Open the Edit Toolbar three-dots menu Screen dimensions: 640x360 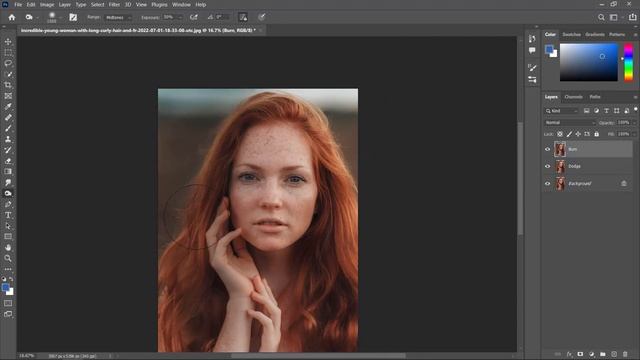point(8,269)
